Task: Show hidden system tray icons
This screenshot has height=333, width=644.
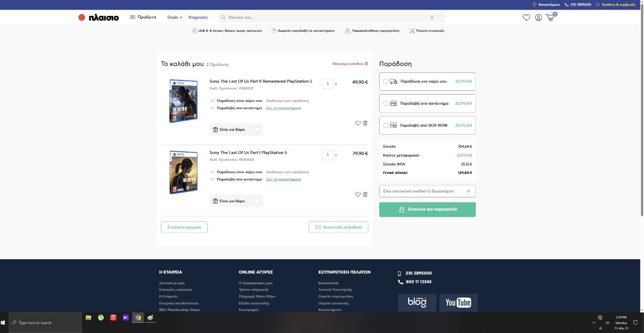Action: coord(594,323)
